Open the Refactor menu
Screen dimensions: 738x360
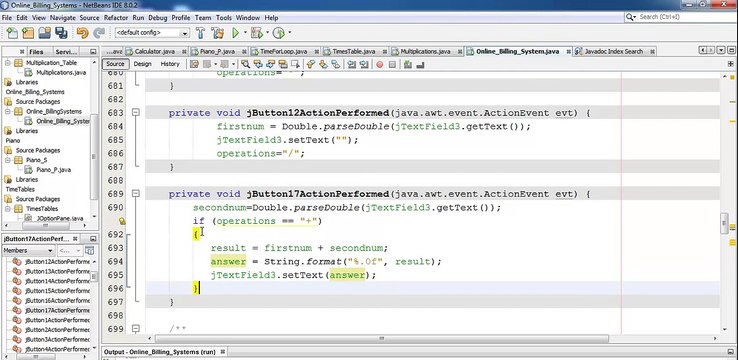116,17
